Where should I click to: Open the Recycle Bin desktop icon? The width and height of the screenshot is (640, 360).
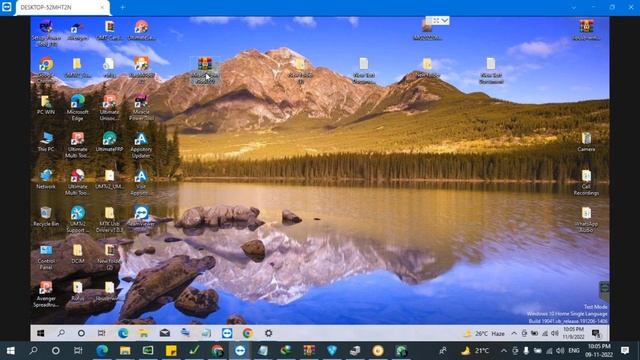(46, 216)
